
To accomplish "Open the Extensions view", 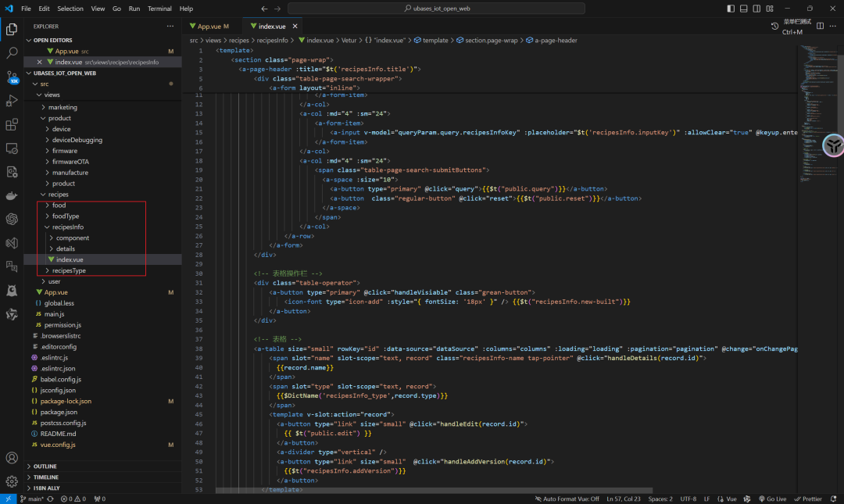I will pyautogui.click(x=12, y=124).
